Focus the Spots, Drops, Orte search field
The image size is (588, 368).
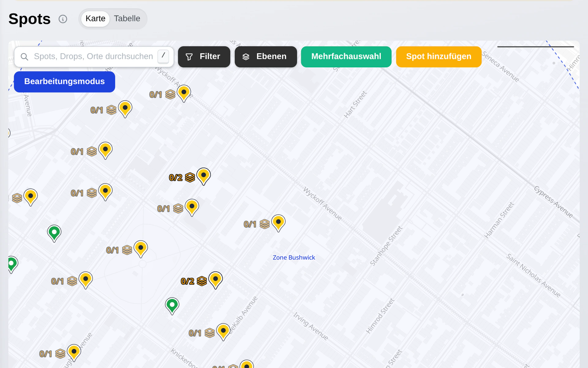(94, 57)
